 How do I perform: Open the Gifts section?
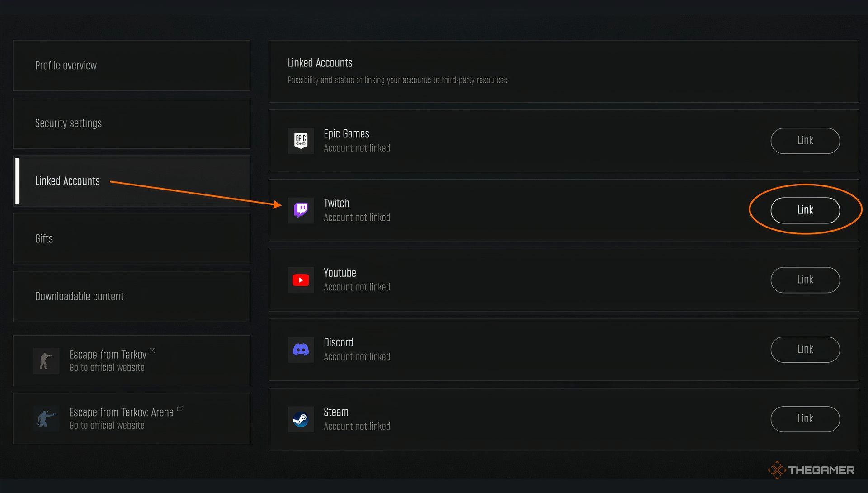131,239
